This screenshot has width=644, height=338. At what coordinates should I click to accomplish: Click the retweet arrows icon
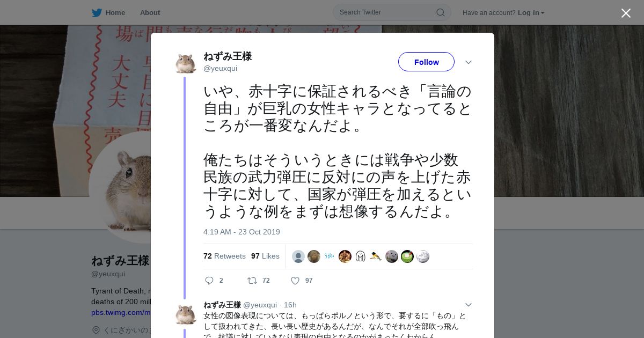[x=252, y=281]
